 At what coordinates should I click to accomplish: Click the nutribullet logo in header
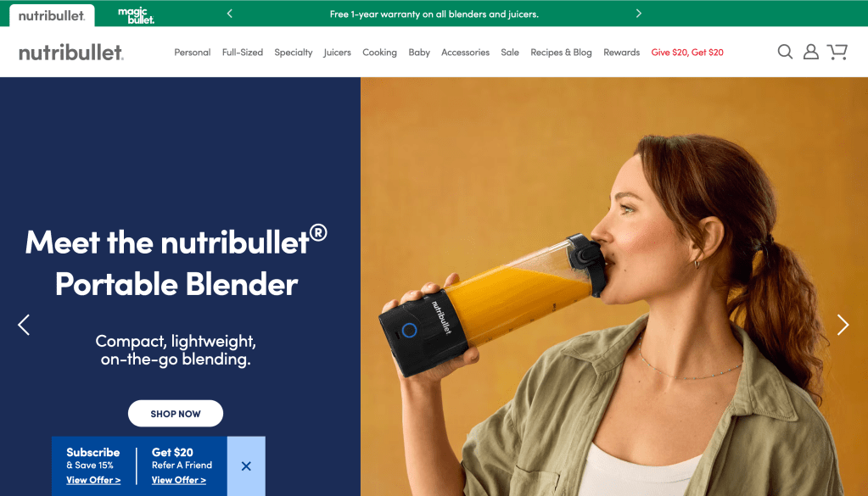pyautogui.click(x=71, y=52)
